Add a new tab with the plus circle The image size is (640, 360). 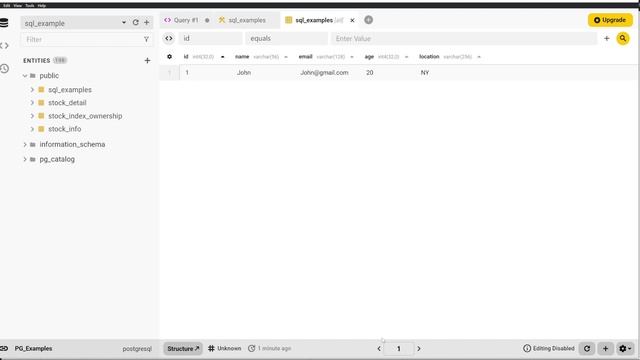point(369,20)
